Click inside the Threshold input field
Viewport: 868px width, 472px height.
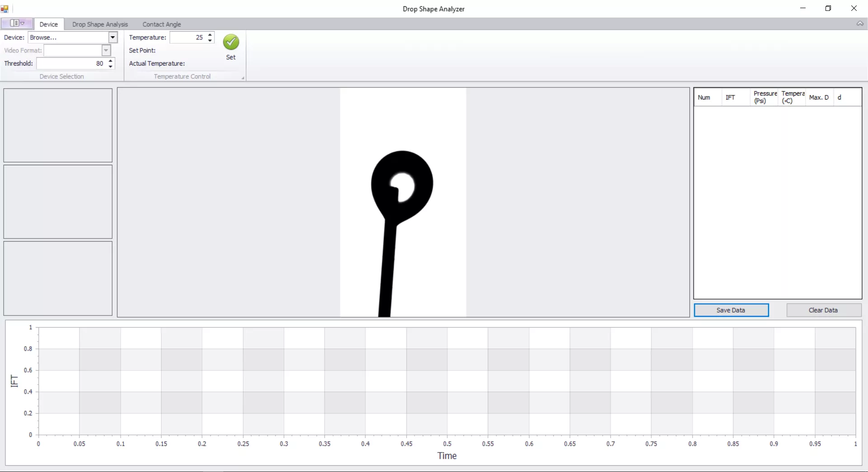click(71, 63)
